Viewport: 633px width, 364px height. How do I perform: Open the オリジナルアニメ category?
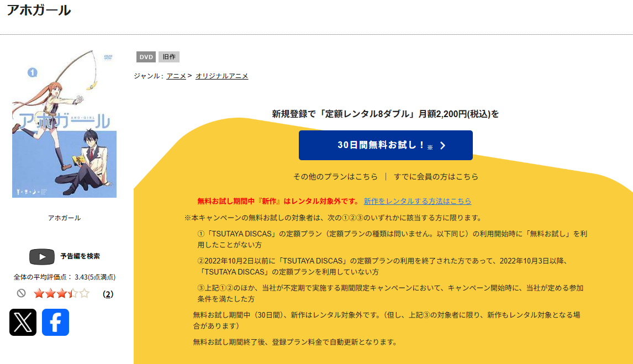[221, 76]
